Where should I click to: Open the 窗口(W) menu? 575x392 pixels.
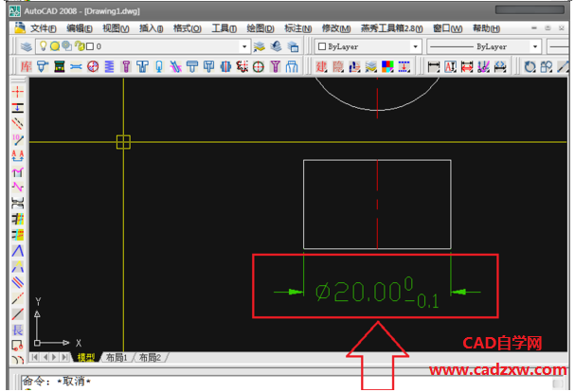(447, 28)
